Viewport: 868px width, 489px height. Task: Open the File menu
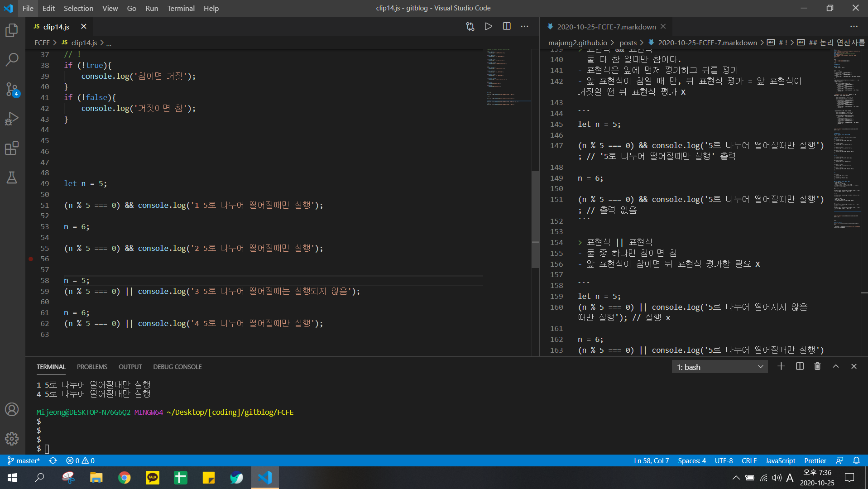[28, 8]
